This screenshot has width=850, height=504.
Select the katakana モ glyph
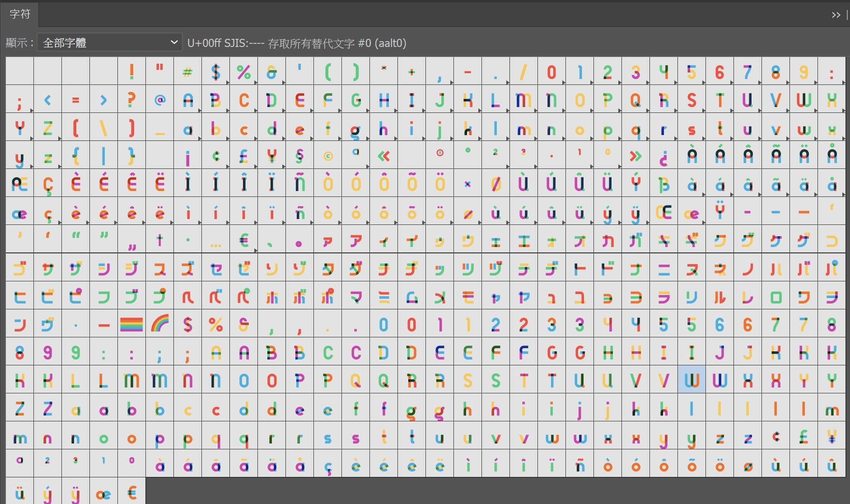click(x=468, y=296)
